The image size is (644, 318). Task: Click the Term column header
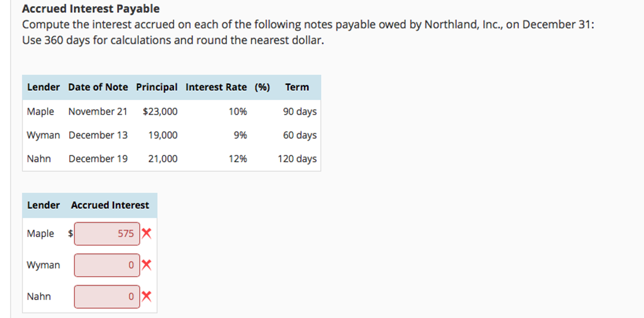click(x=297, y=87)
